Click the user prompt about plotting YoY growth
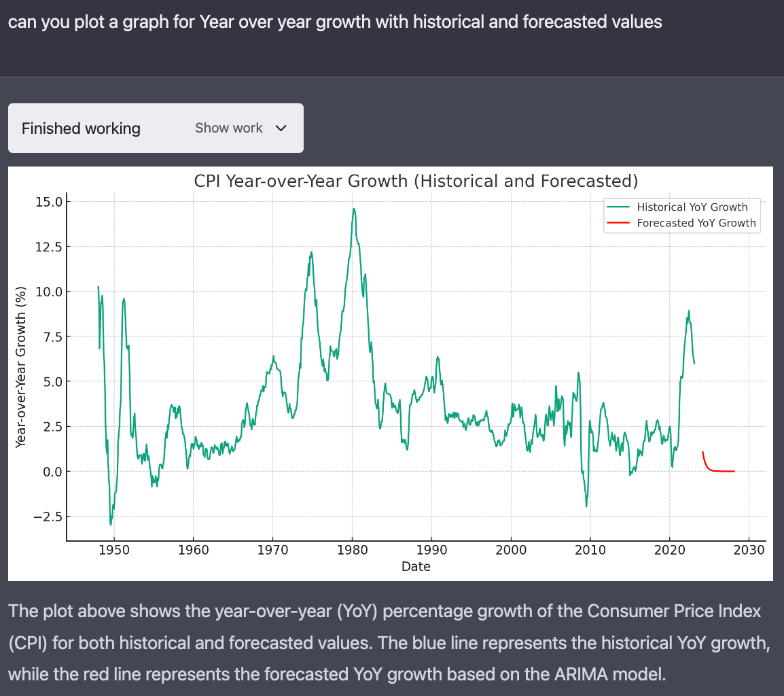The height and width of the screenshot is (696, 784). [335, 22]
